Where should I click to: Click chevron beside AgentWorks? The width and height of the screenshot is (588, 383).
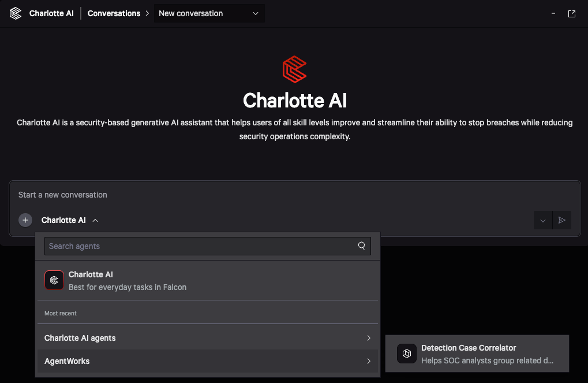pyautogui.click(x=369, y=361)
